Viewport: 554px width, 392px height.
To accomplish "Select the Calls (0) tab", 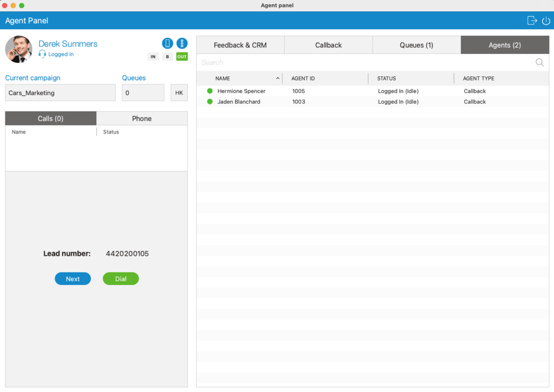I will [50, 118].
